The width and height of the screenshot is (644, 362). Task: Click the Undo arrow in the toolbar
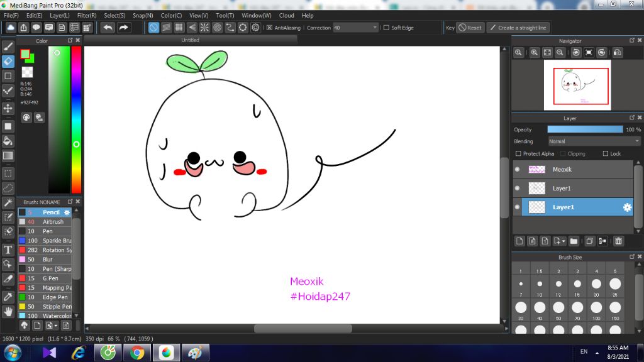pos(108,28)
